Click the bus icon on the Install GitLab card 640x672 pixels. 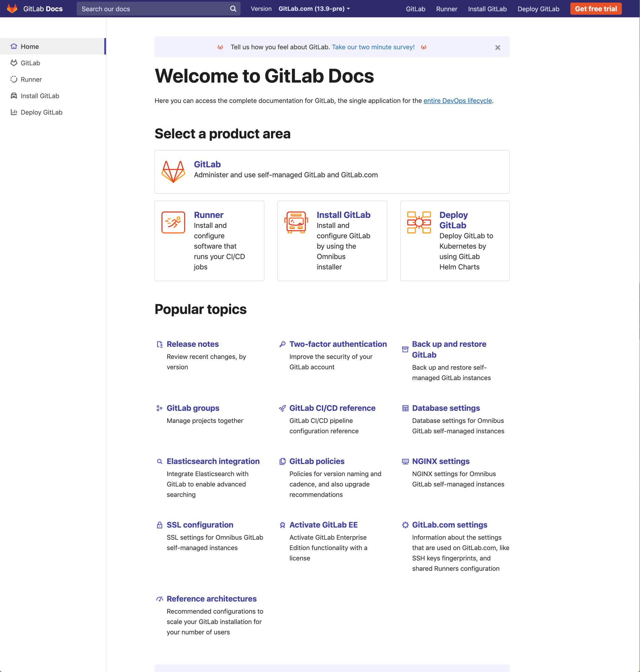[x=296, y=222]
